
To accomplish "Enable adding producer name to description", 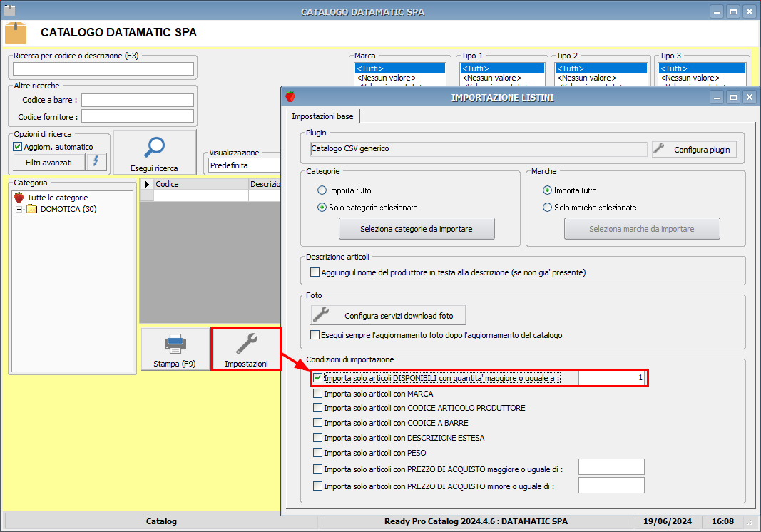I will point(315,272).
